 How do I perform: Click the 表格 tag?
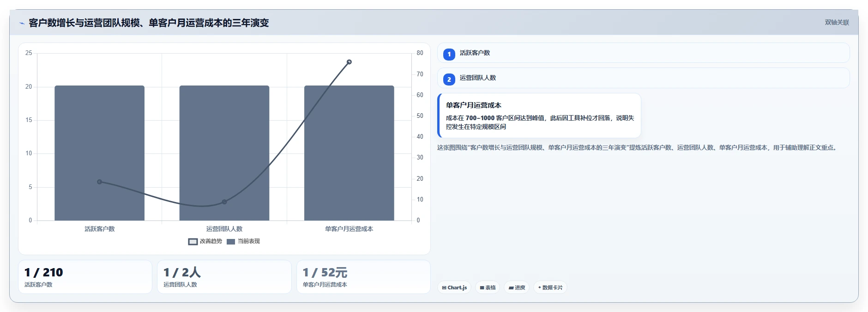pos(488,288)
